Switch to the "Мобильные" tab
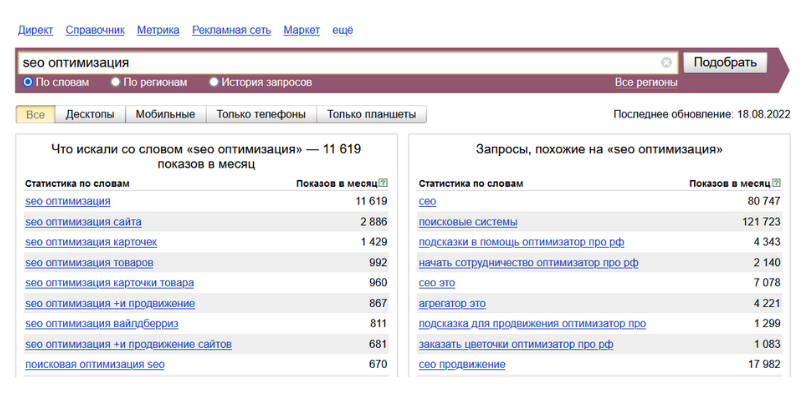Viewport: 800px width, 400px height. click(x=165, y=114)
